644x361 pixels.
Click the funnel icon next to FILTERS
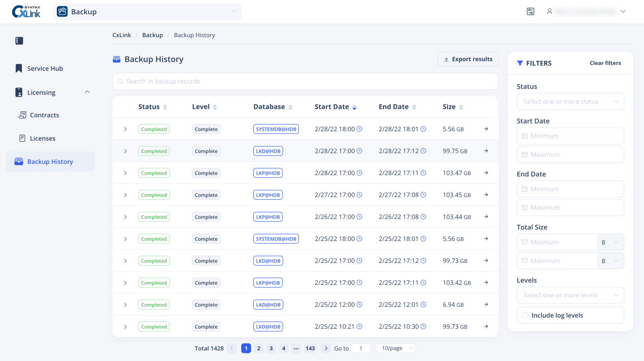coord(520,63)
